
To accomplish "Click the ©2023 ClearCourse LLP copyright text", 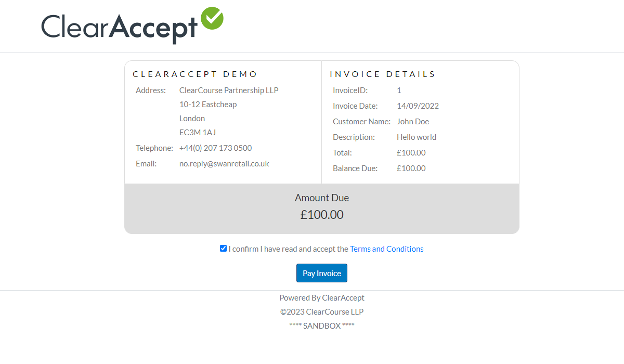I will click(x=322, y=312).
